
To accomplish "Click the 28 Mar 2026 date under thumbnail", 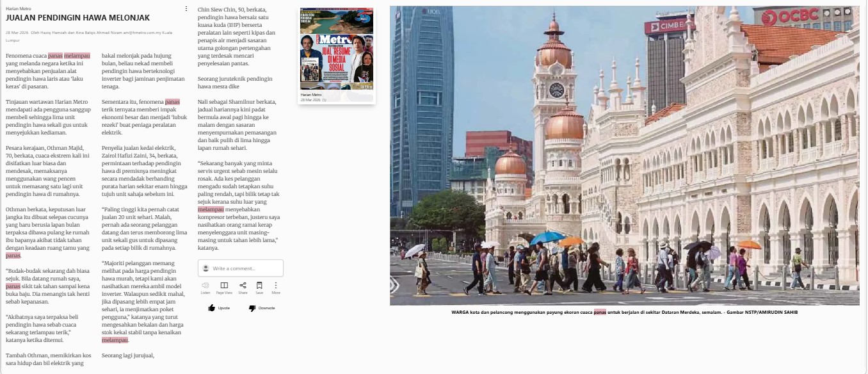I will pyautogui.click(x=310, y=100).
